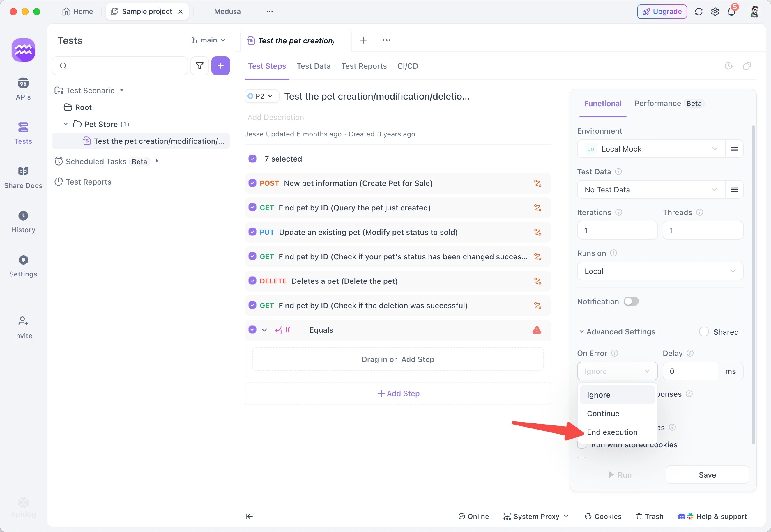The width and height of the screenshot is (771, 532).
Task: Click the Run button
Action: point(620,475)
